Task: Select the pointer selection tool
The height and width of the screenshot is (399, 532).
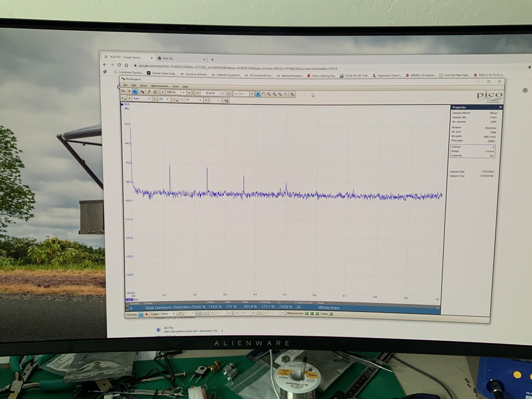Action: 258,94
